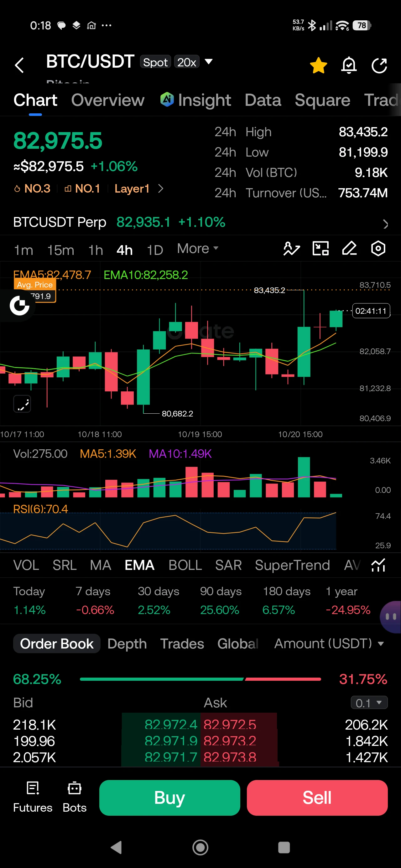Change the 0.1 price precision dropdown
Image resolution: width=401 pixels, height=868 pixels.
pyautogui.click(x=369, y=703)
